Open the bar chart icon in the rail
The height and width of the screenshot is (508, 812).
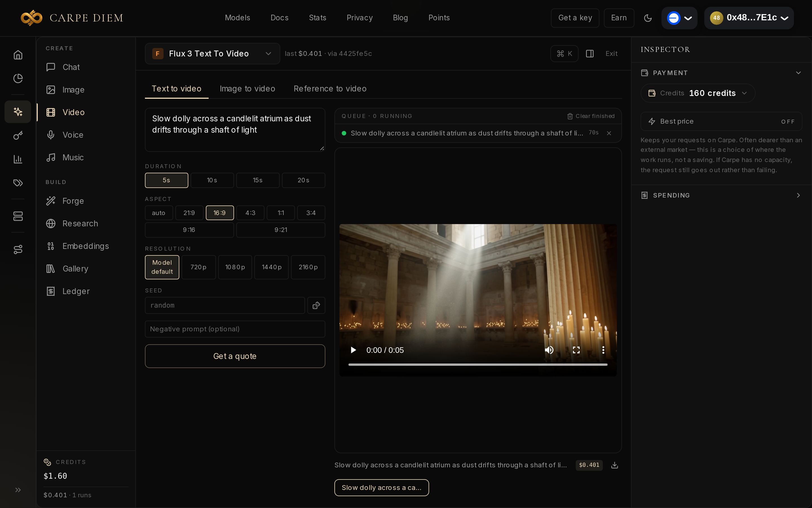point(18,159)
